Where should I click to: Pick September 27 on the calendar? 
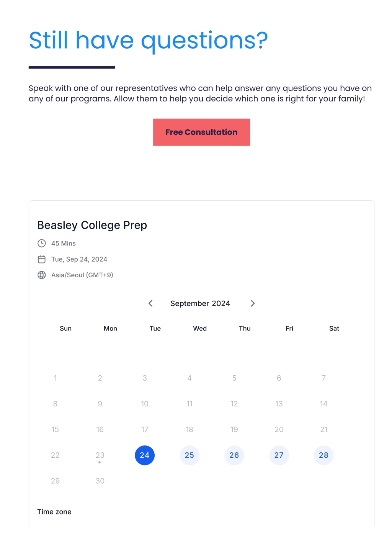(x=279, y=455)
